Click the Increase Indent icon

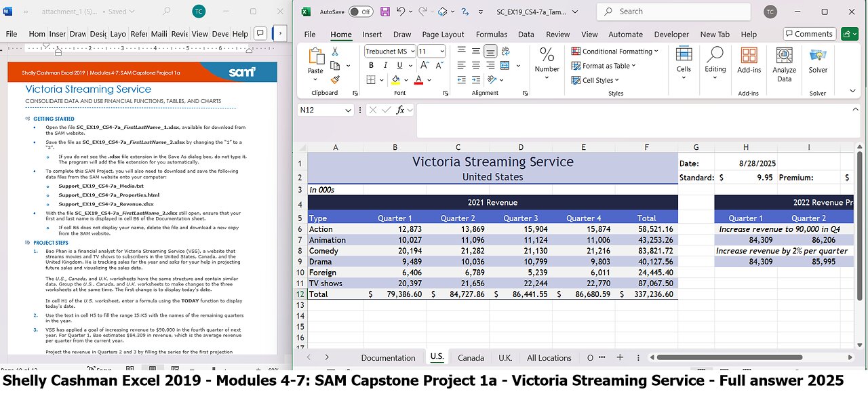point(475,80)
